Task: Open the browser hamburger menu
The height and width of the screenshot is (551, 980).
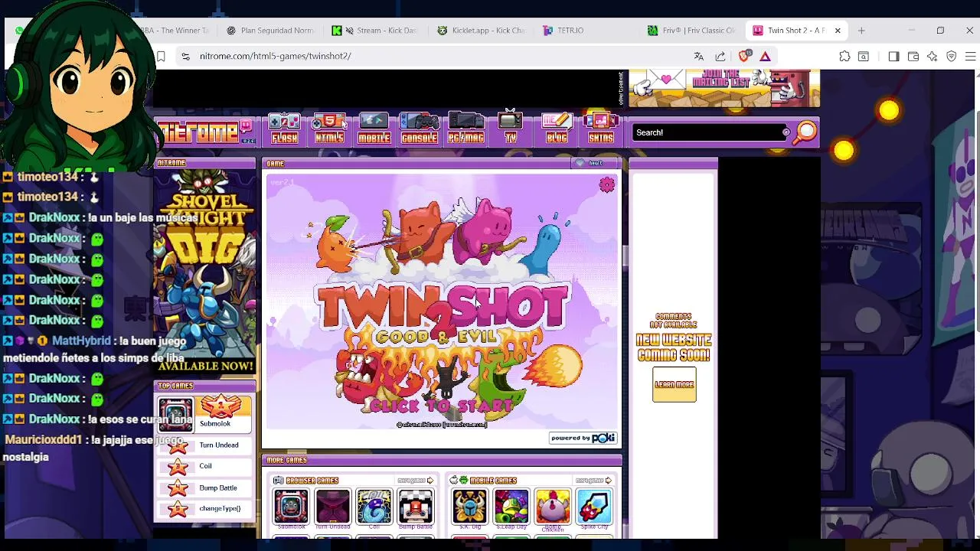Action: point(970,56)
